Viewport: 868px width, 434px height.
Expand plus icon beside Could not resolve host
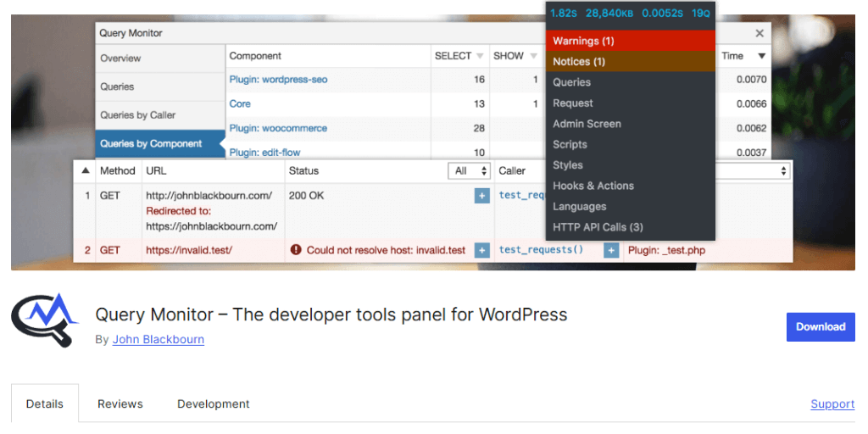point(481,250)
